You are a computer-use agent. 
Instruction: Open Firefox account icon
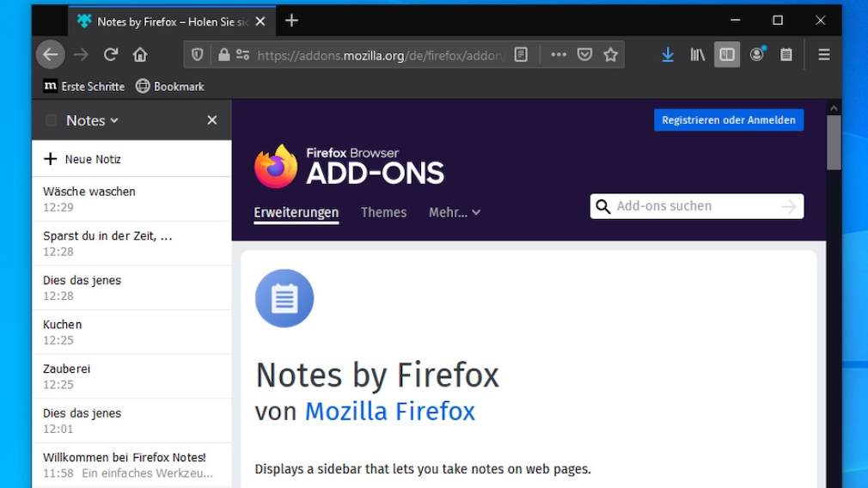757,53
